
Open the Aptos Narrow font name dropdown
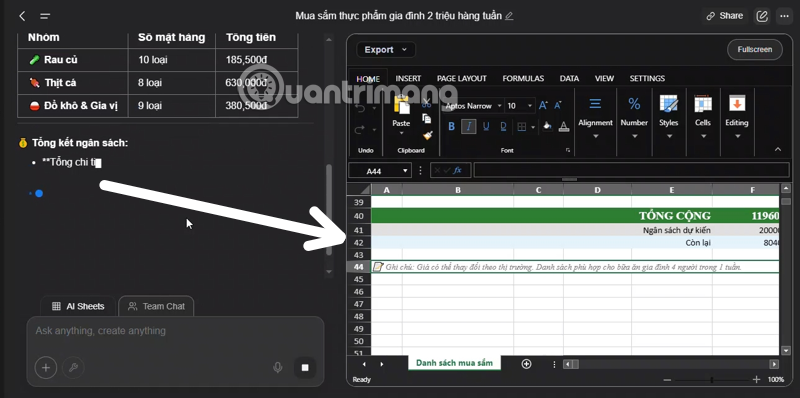[499, 106]
